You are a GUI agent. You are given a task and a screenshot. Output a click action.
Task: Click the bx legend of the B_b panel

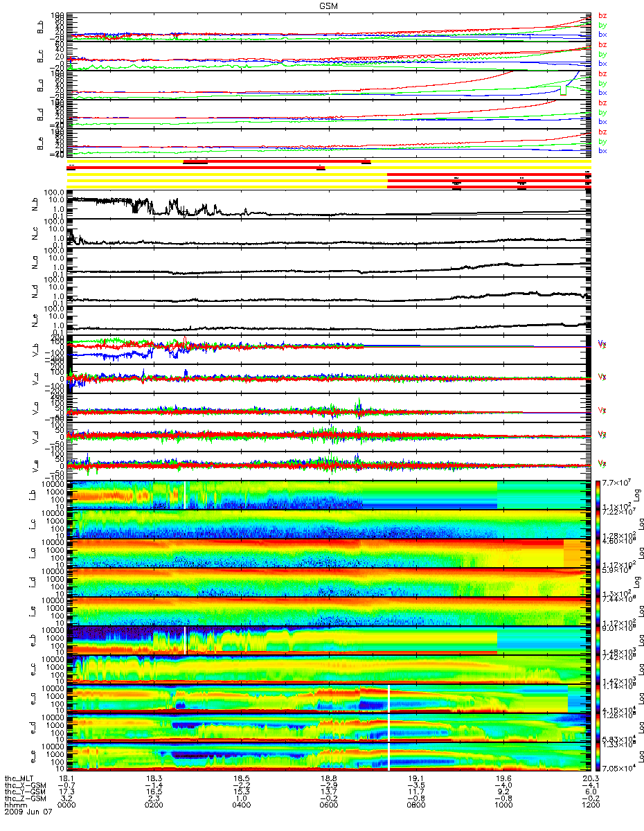602,35
